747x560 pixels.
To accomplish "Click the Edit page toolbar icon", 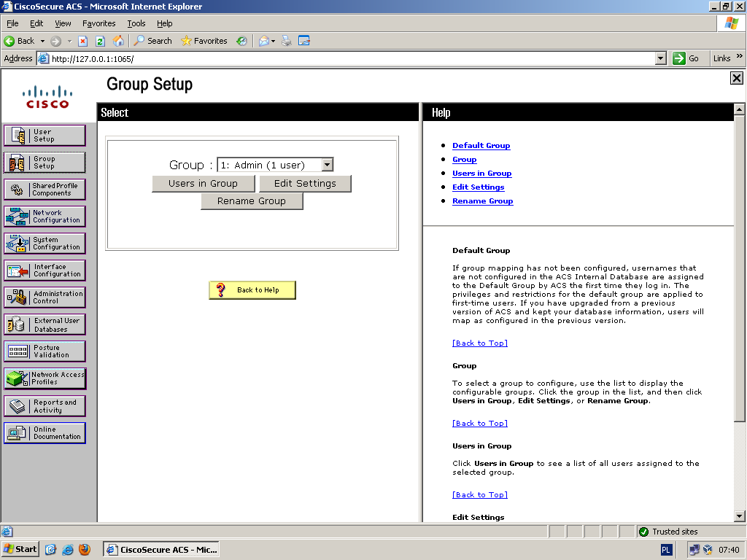I will [304, 41].
